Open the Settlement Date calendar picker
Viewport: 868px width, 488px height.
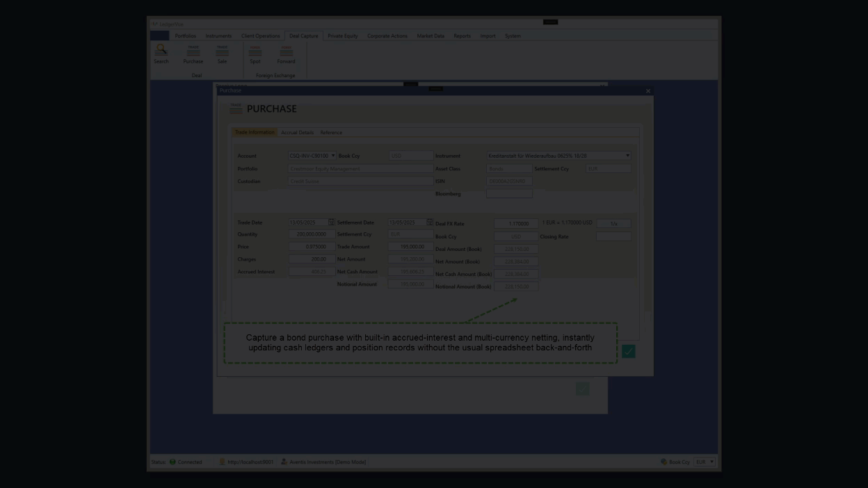click(x=430, y=222)
